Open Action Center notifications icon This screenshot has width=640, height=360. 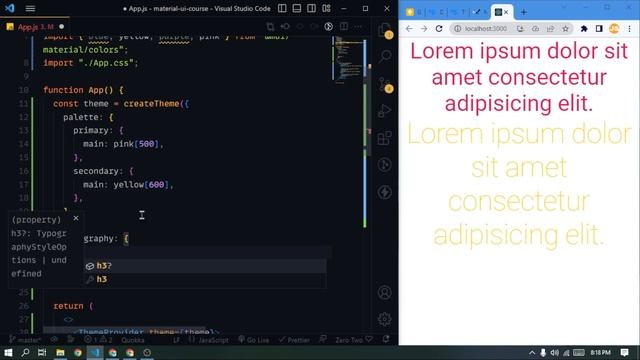624,352
